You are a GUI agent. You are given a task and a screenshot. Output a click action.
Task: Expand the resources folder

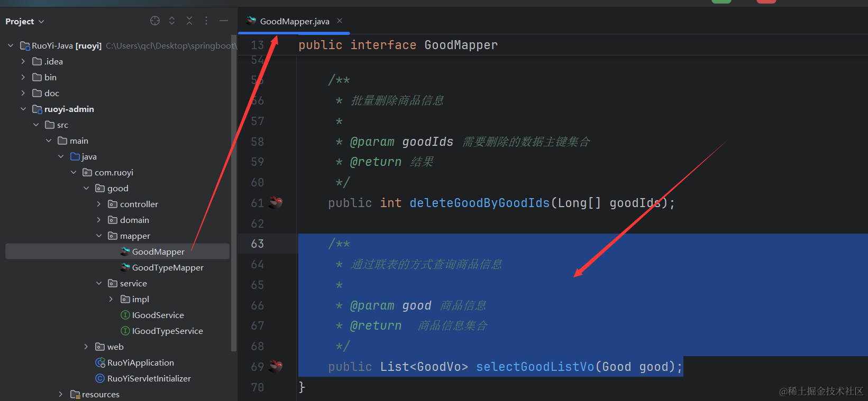click(61, 394)
